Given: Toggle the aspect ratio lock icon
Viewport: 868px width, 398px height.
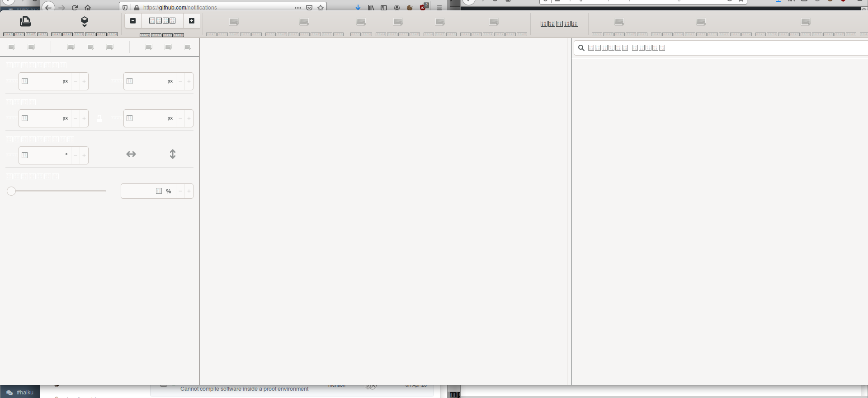Looking at the screenshot, I should tap(99, 118).
